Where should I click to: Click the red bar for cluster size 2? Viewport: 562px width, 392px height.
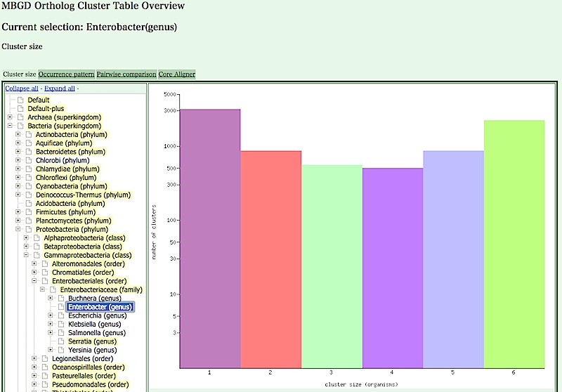(x=271, y=259)
